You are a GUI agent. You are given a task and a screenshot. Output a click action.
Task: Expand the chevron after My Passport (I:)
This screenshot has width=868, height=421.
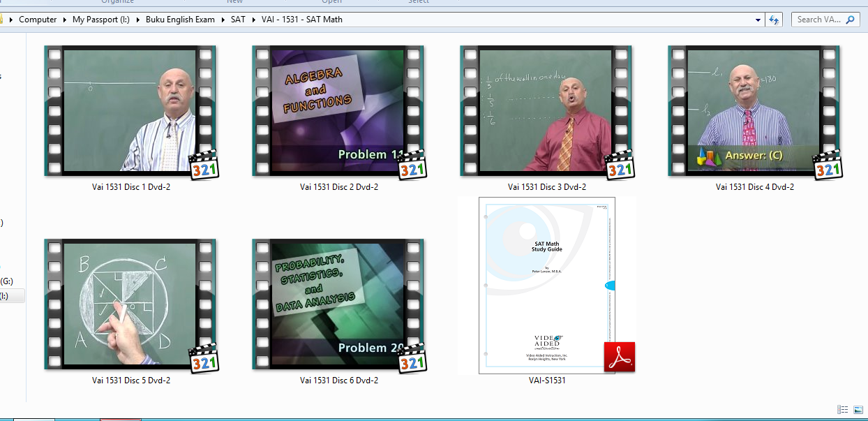pos(138,20)
